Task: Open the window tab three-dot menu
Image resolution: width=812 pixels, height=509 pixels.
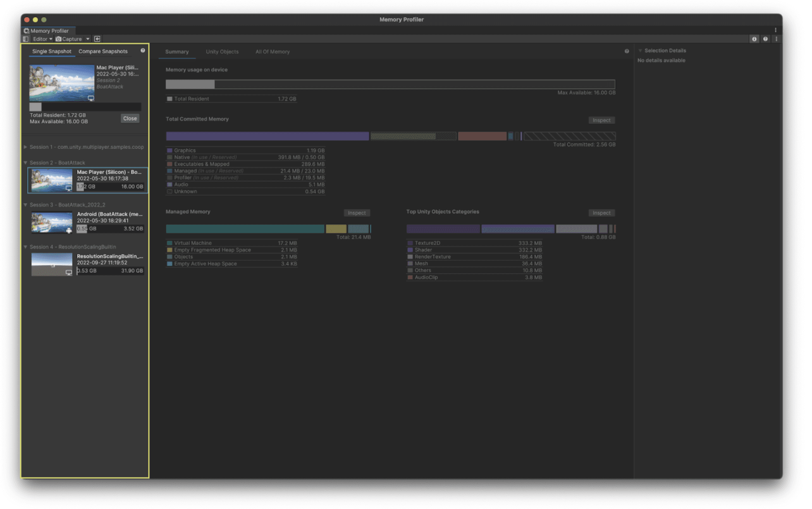Action: point(776,30)
